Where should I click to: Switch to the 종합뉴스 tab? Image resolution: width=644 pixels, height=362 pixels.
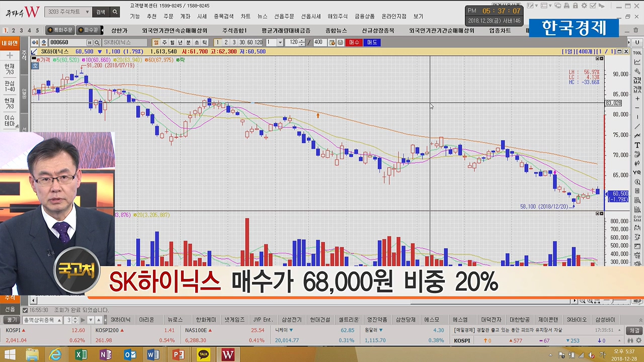(336, 31)
